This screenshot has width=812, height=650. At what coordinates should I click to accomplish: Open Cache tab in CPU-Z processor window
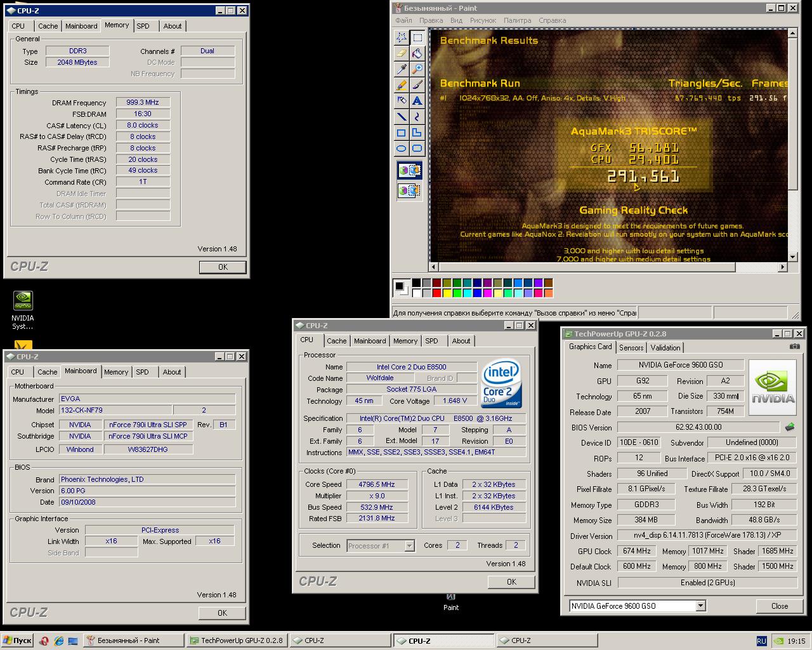337,341
